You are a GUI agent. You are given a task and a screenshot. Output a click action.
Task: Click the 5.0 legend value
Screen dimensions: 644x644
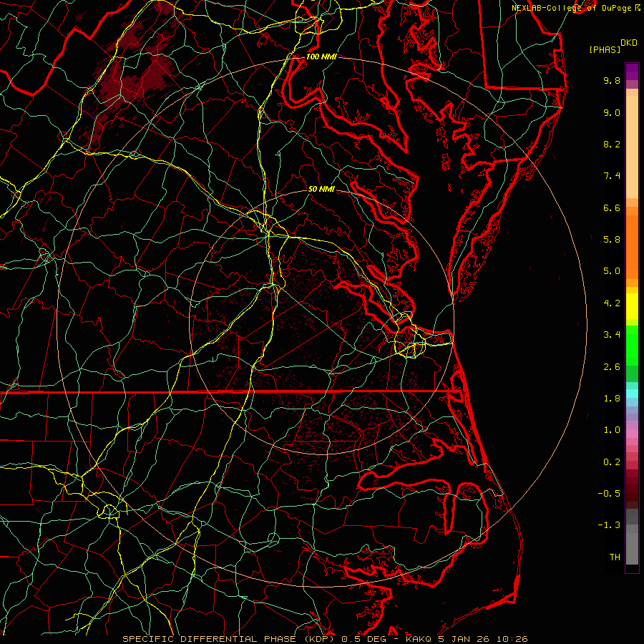(612, 271)
